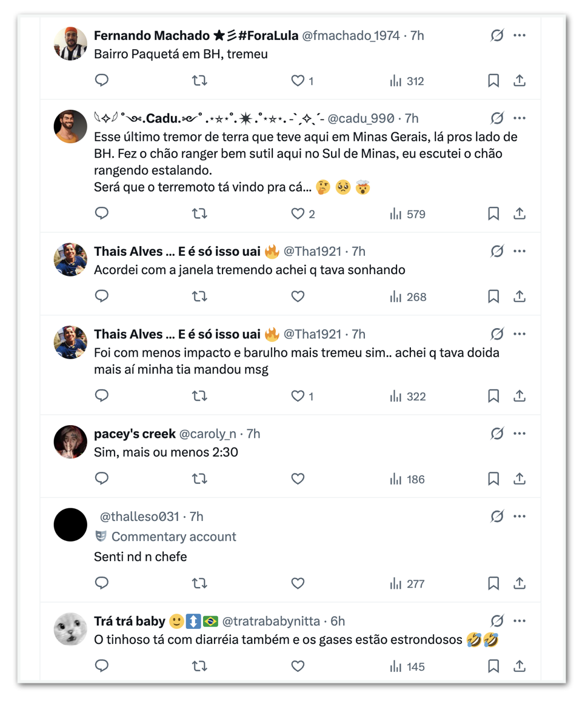The width and height of the screenshot is (588, 701).
Task: Reply to Fernando Machado's Bairro Paquetá tweet
Action: [x=102, y=81]
